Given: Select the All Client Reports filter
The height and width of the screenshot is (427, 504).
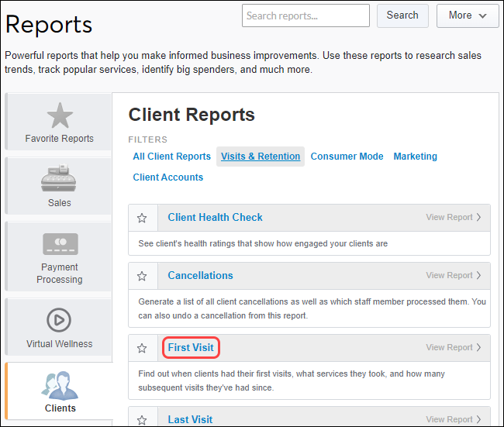Looking at the screenshot, I should click(172, 157).
